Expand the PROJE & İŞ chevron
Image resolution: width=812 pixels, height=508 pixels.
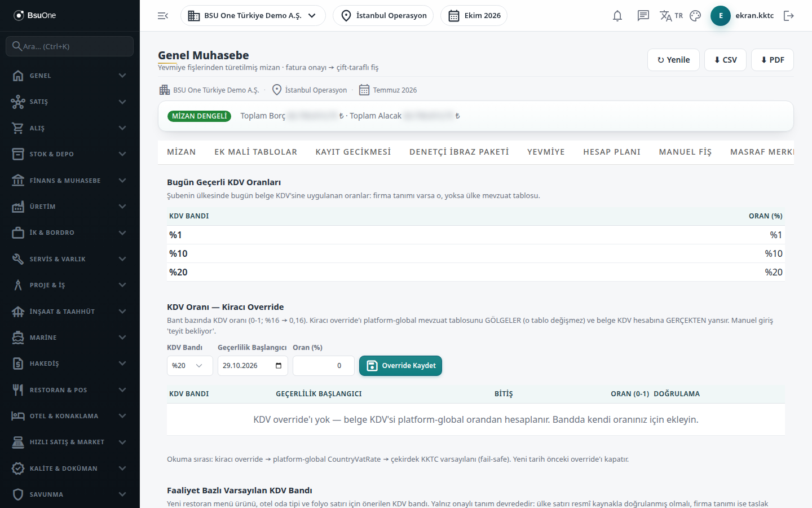(122, 285)
